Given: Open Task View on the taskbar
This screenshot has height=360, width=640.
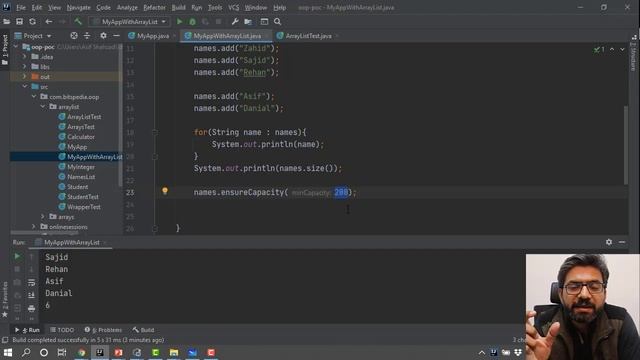Looking at the screenshot, I should pos(62,352).
